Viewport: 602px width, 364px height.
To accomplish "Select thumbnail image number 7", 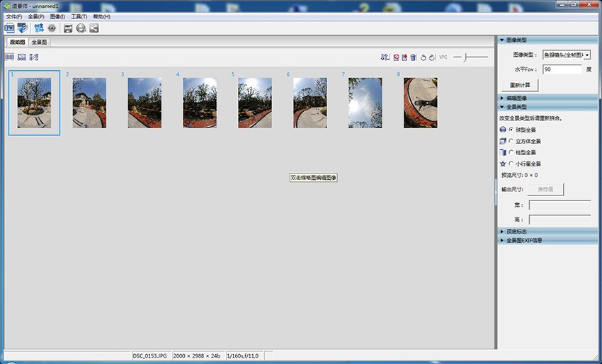I will (x=365, y=103).
